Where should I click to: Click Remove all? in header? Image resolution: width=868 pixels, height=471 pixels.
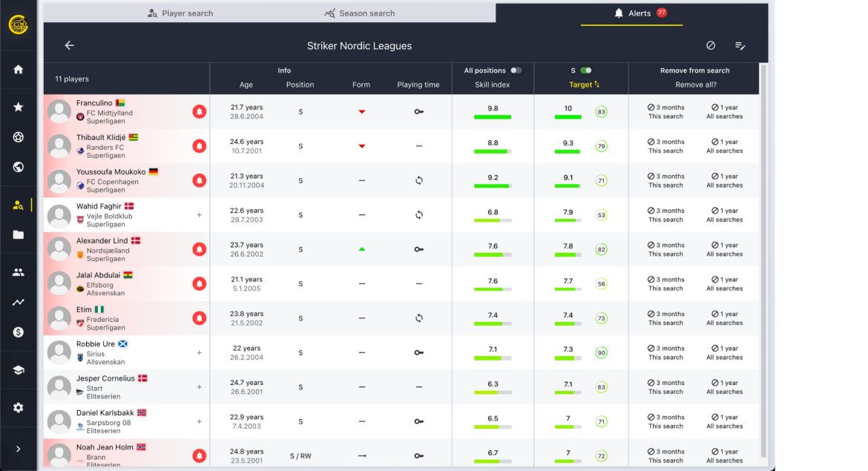click(694, 85)
